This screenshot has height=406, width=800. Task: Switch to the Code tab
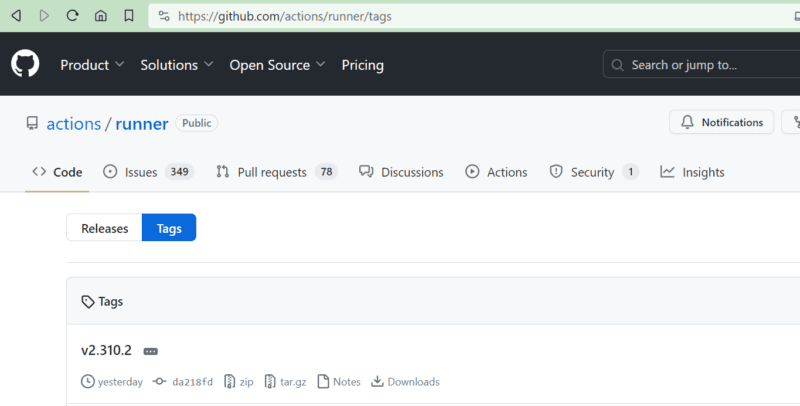pos(57,172)
